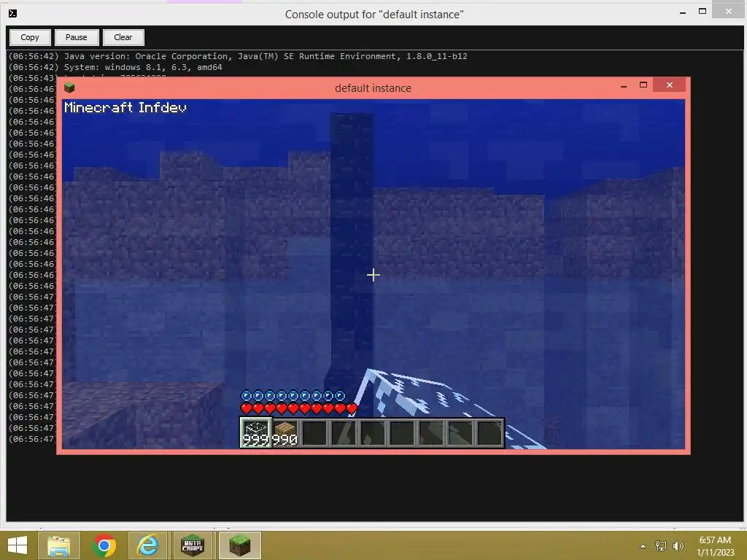Click the grass block icon in game title bar

pyautogui.click(x=69, y=87)
